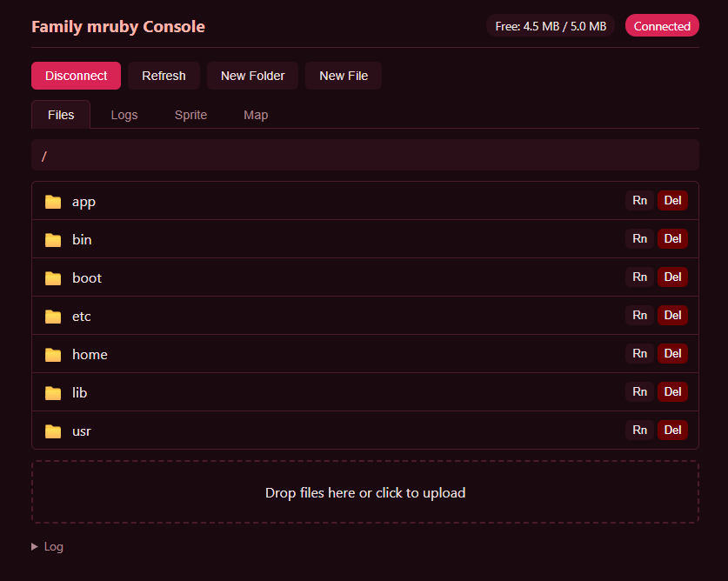The image size is (728, 581).
Task: Click the upload drop zone
Action: [365, 492]
